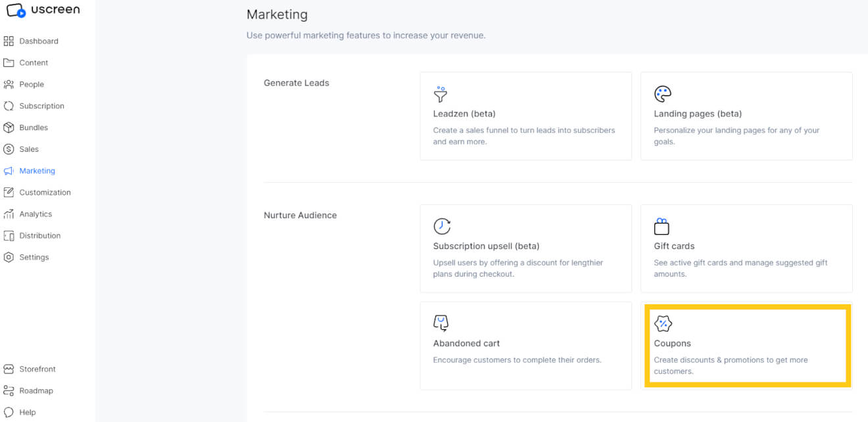Image resolution: width=868 pixels, height=422 pixels.
Task: Click the Abandoned cart icon
Action: [x=441, y=323]
